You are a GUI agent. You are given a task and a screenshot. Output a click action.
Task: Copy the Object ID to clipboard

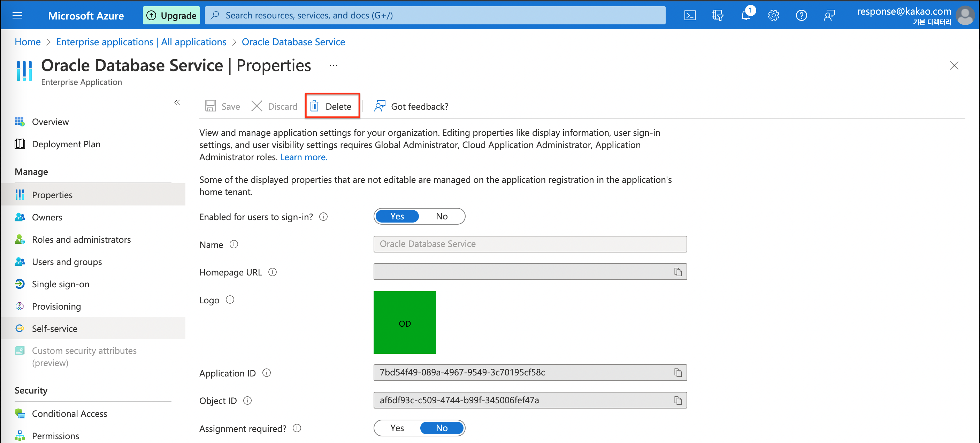tap(677, 400)
